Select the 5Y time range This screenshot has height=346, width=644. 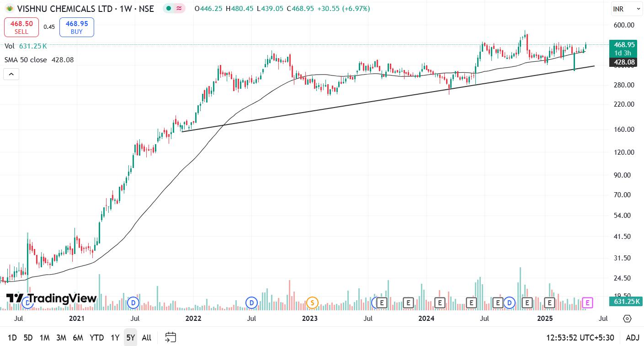pyautogui.click(x=131, y=338)
